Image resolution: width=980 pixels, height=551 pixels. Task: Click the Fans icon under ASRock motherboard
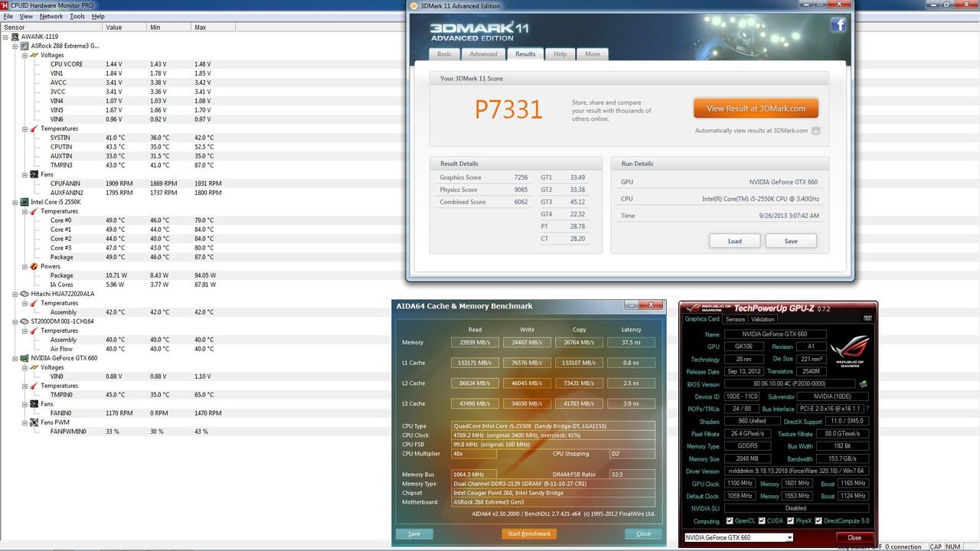tap(34, 174)
